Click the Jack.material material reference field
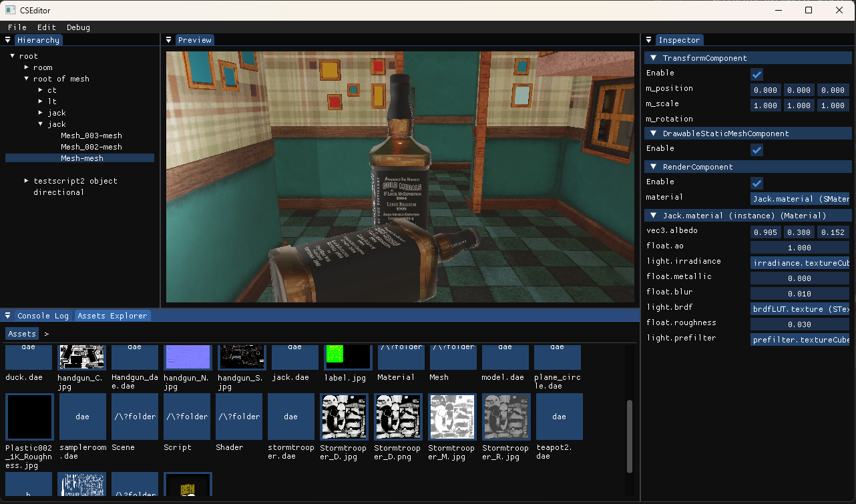This screenshot has height=504, width=856. (x=800, y=198)
